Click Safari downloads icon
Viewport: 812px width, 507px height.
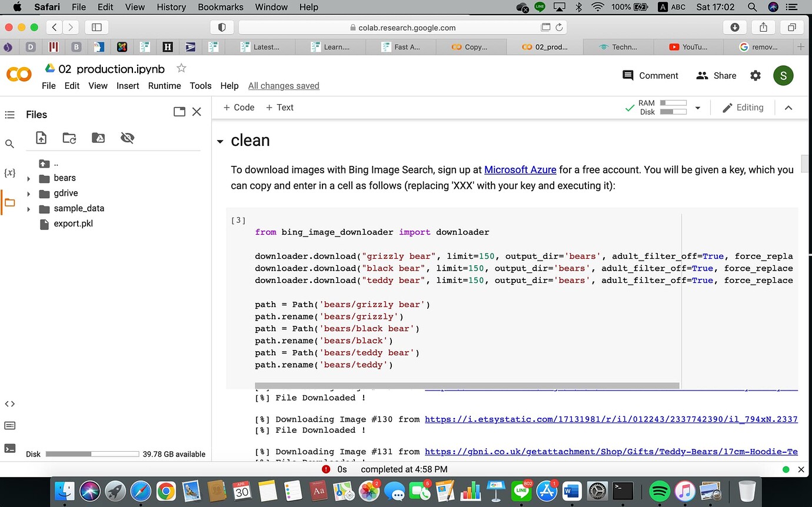(x=735, y=27)
